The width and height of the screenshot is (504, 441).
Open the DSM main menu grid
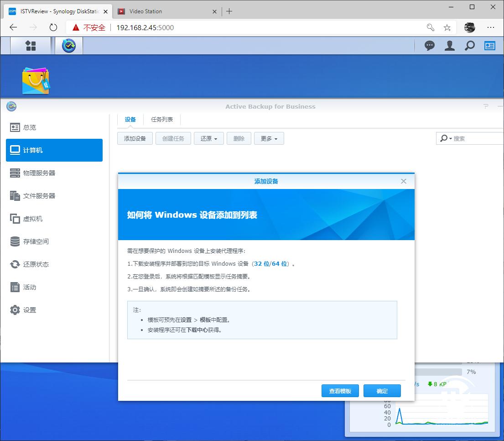30,46
